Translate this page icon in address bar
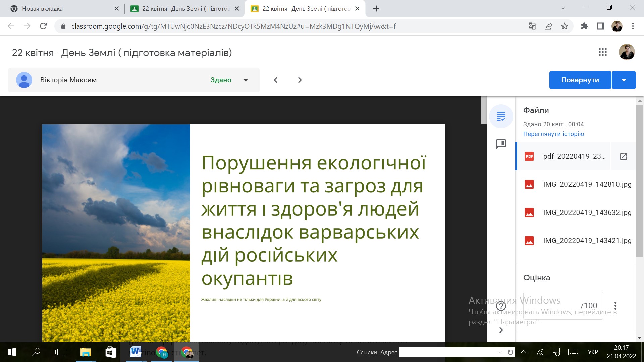 532,26
